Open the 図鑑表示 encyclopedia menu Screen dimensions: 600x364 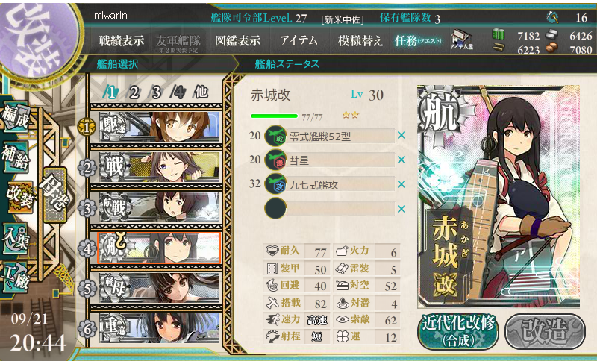click(237, 40)
